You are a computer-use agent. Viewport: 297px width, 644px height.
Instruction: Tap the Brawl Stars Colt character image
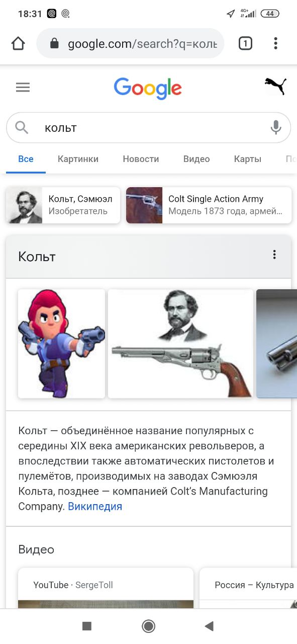click(61, 344)
